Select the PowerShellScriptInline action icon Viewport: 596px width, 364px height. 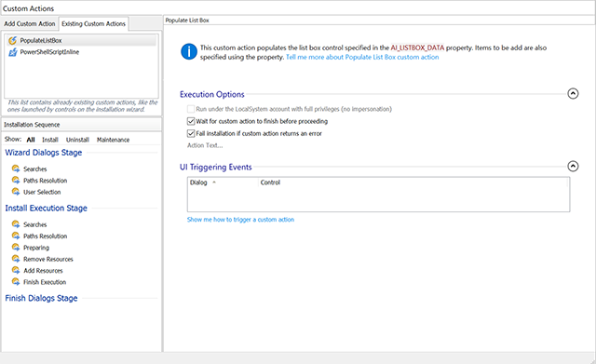pyautogui.click(x=12, y=52)
